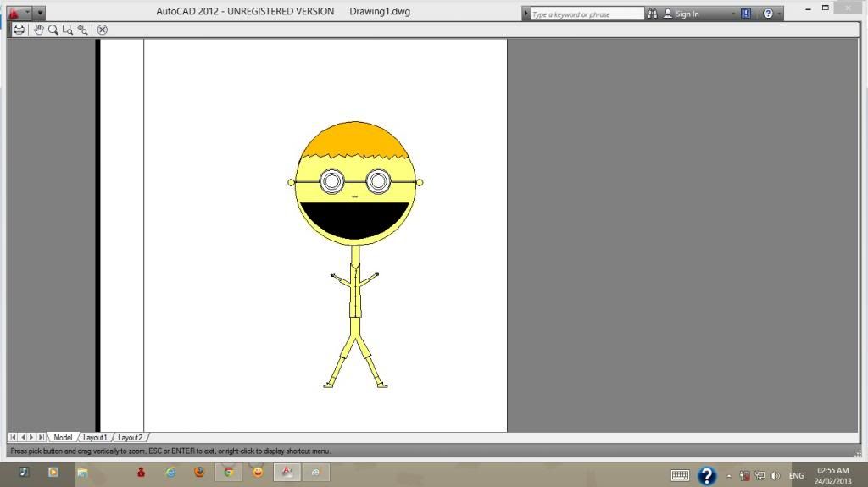Viewport: 868px width, 487px height.
Task: Select the Zoom Original tool
Action: pos(82,30)
